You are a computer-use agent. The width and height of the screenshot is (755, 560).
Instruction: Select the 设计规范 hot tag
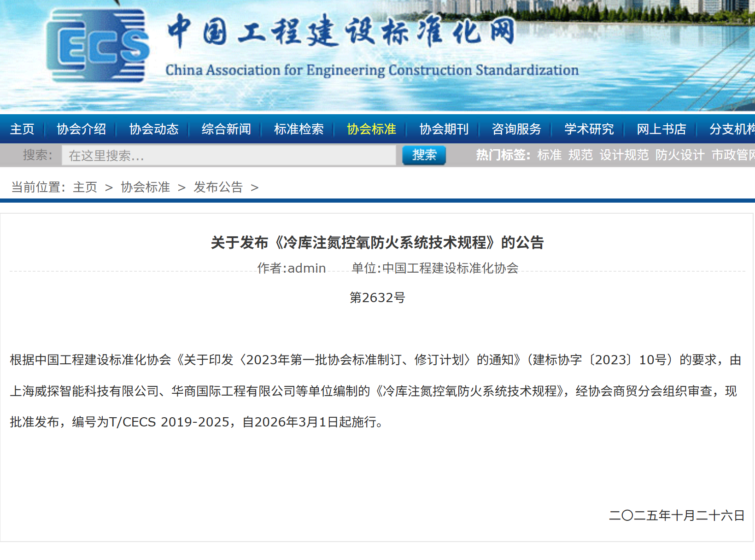pyautogui.click(x=624, y=155)
